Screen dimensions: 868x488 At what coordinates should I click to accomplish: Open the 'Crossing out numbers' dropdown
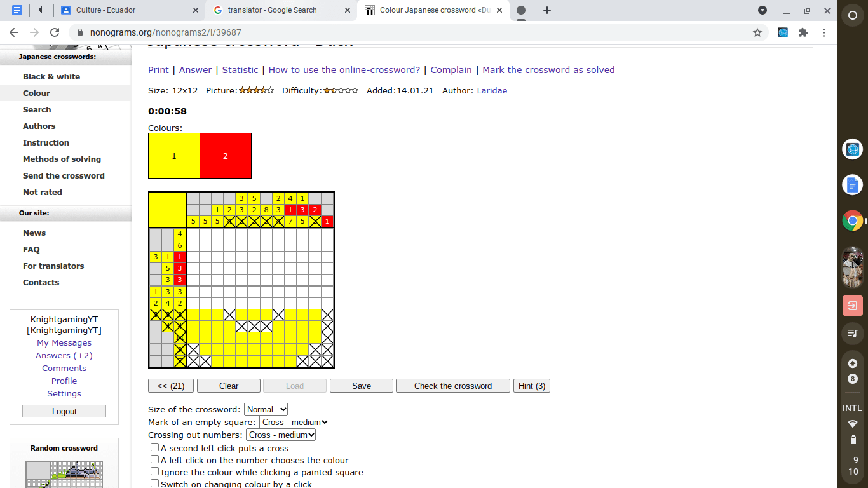tap(280, 435)
